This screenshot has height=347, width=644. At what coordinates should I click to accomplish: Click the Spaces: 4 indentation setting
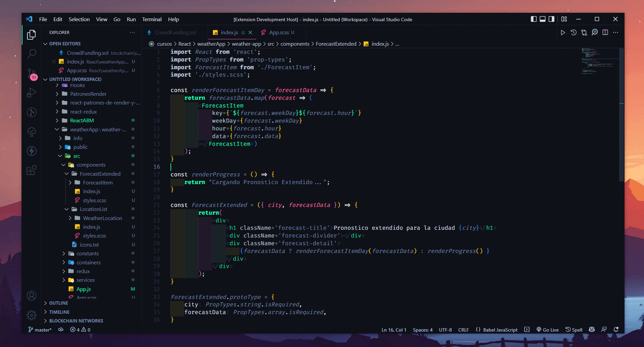(423, 330)
